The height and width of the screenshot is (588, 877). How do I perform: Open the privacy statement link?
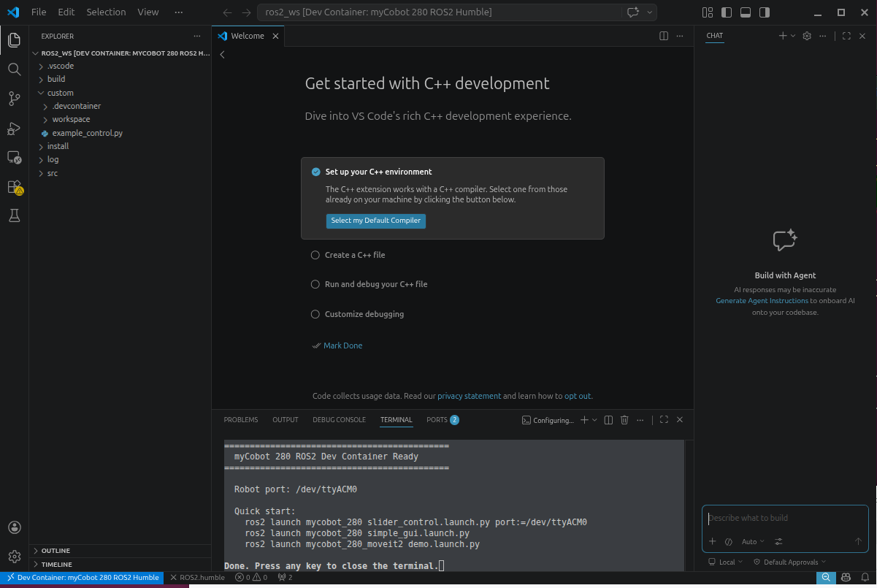click(x=469, y=396)
